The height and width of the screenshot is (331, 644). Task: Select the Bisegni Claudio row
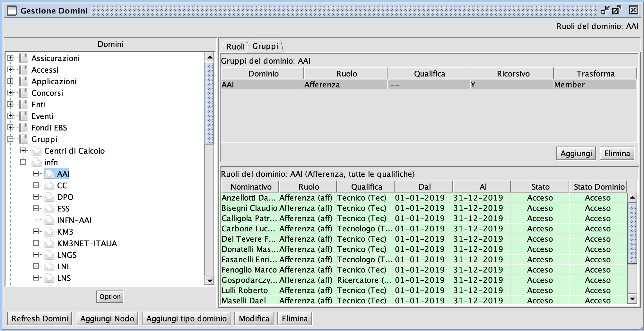tap(424, 208)
